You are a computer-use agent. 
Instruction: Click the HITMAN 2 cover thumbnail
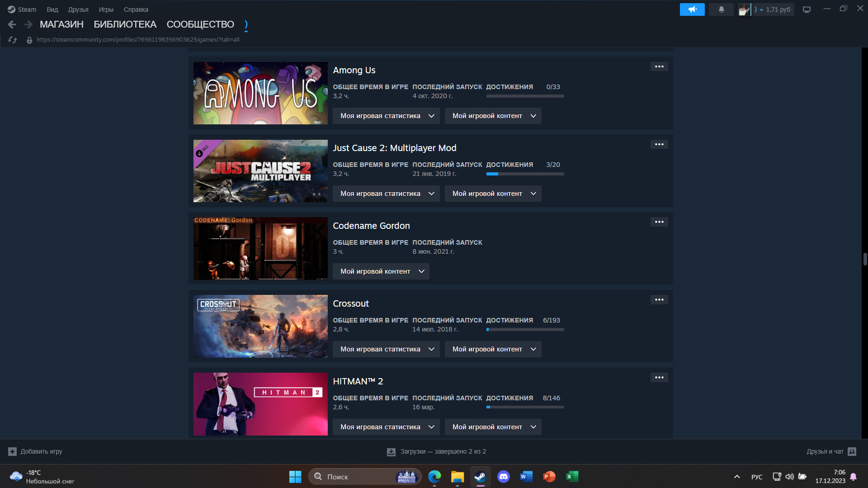260,404
